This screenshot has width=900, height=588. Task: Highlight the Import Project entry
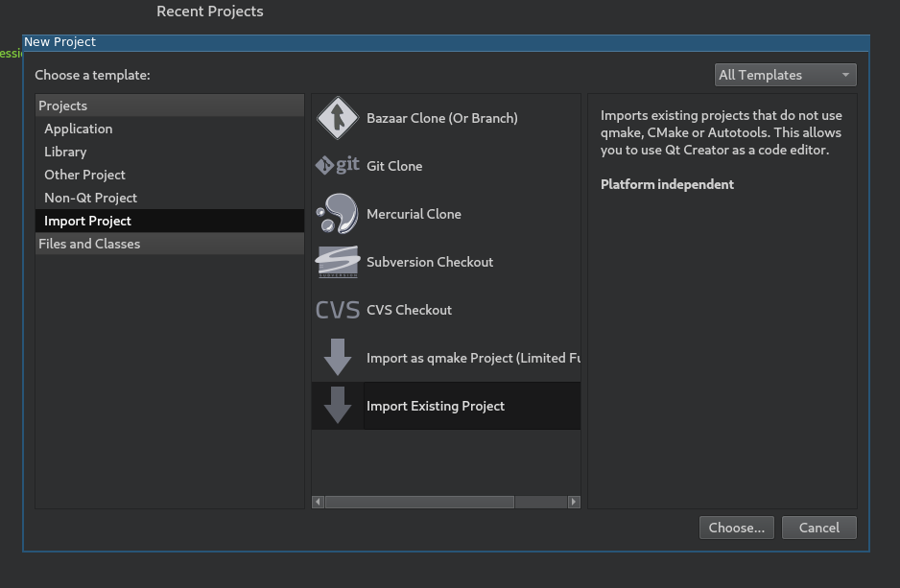coord(86,220)
